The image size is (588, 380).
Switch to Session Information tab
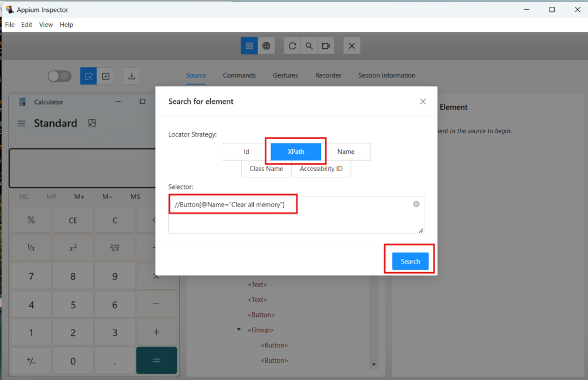click(x=386, y=75)
